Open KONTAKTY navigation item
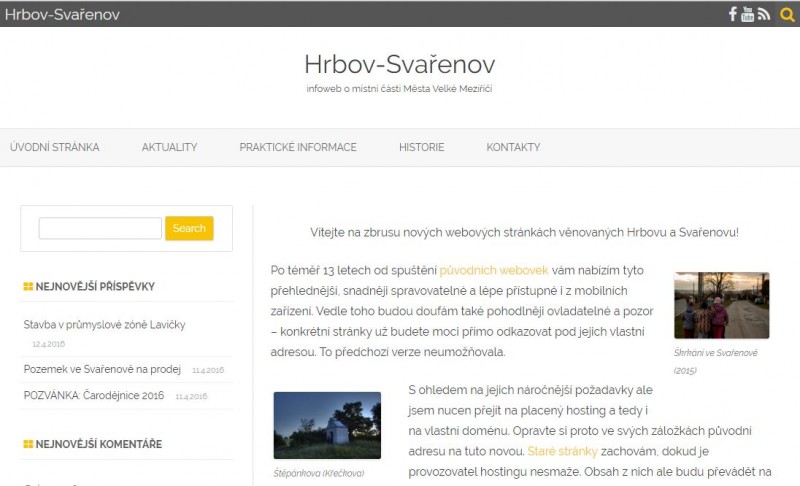This screenshot has height=486, width=800. [513, 147]
